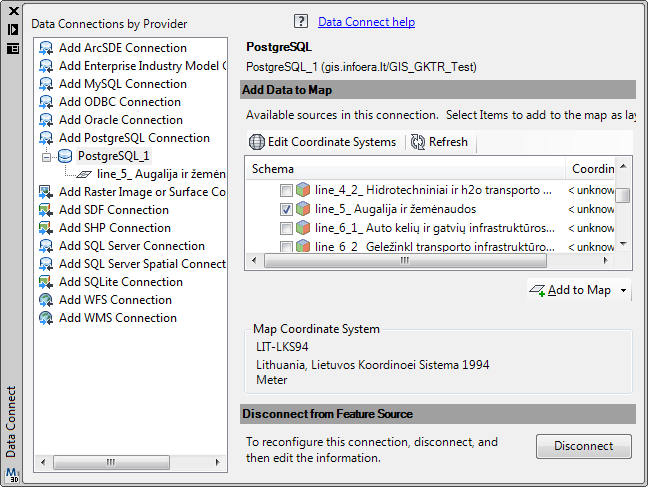Image resolution: width=648 pixels, height=487 pixels.
Task: Click schema list scroll up arrow
Action: pos(623,166)
